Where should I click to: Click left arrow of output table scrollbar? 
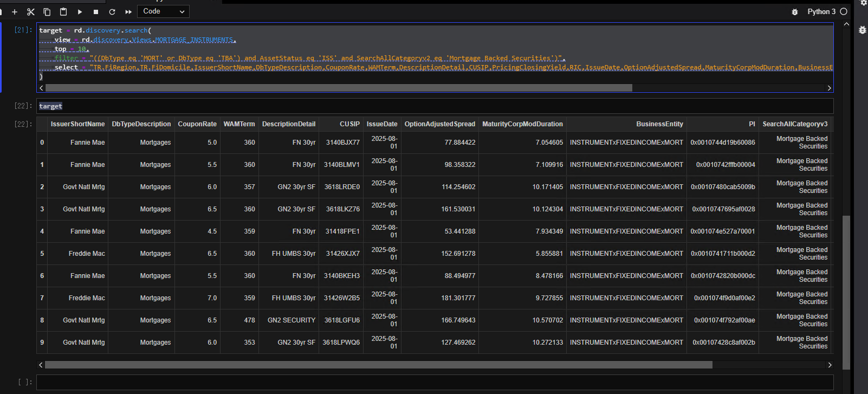point(41,365)
